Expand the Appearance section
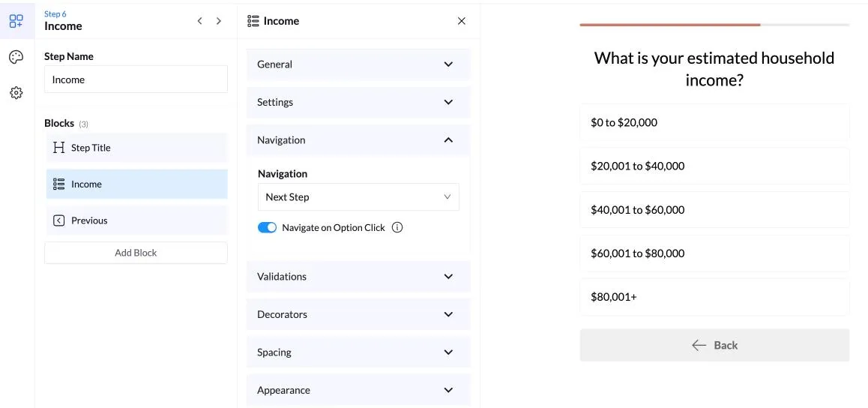 coord(359,390)
